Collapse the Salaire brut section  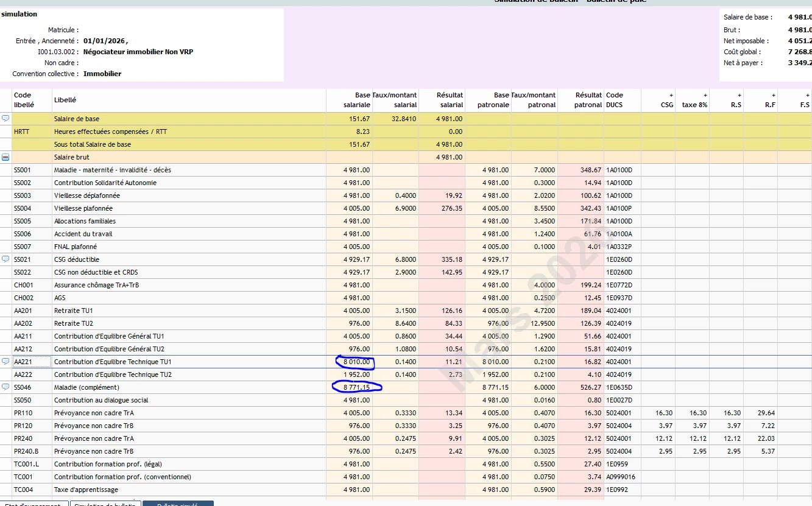[5, 157]
